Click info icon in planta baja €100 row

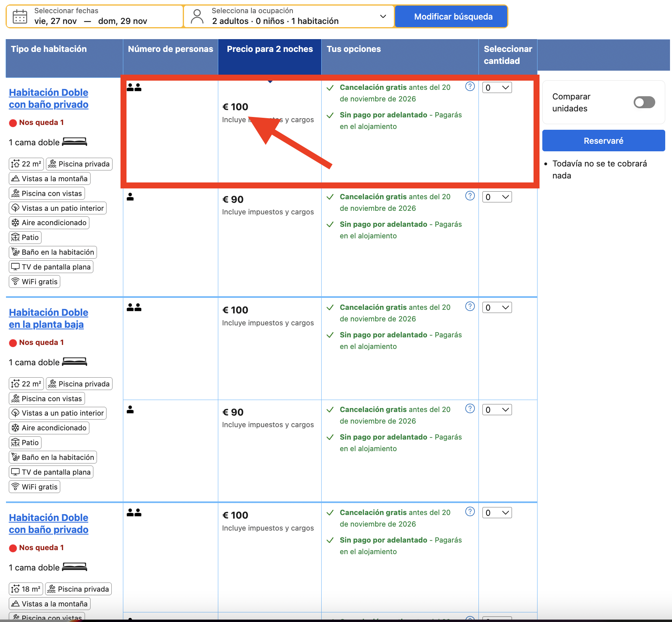tap(470, 306)
